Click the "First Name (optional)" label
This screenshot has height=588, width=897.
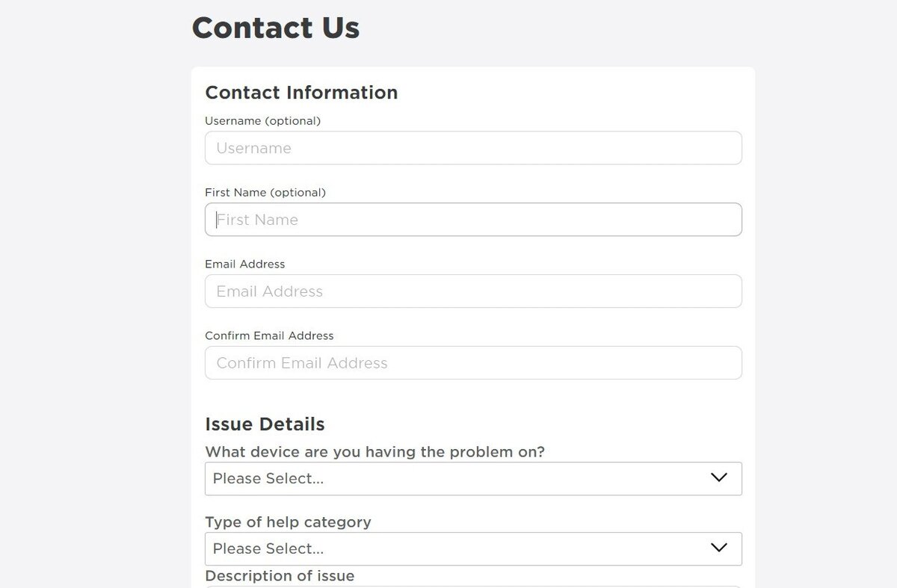coord(265,193)
